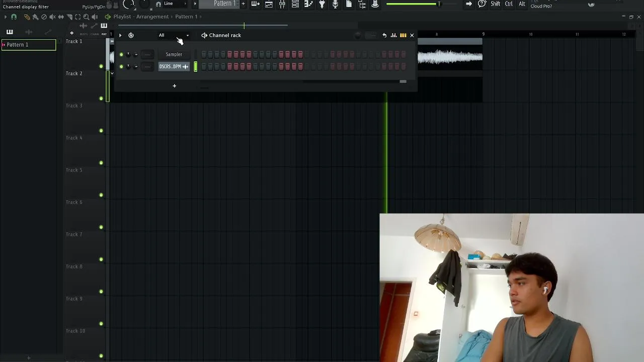Open the Channel rack toolbar icon
This screenshot has width=644, height=362.
click(x=295, y=4)
